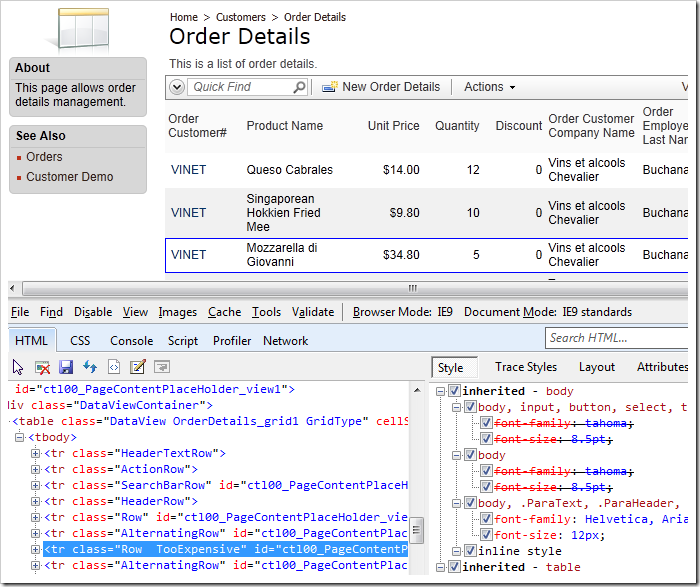The image size is (700, 587).
Task: Disable the font-family: Helvetica property checkbox
Action: pyautogui.click(x=487, y=520)
